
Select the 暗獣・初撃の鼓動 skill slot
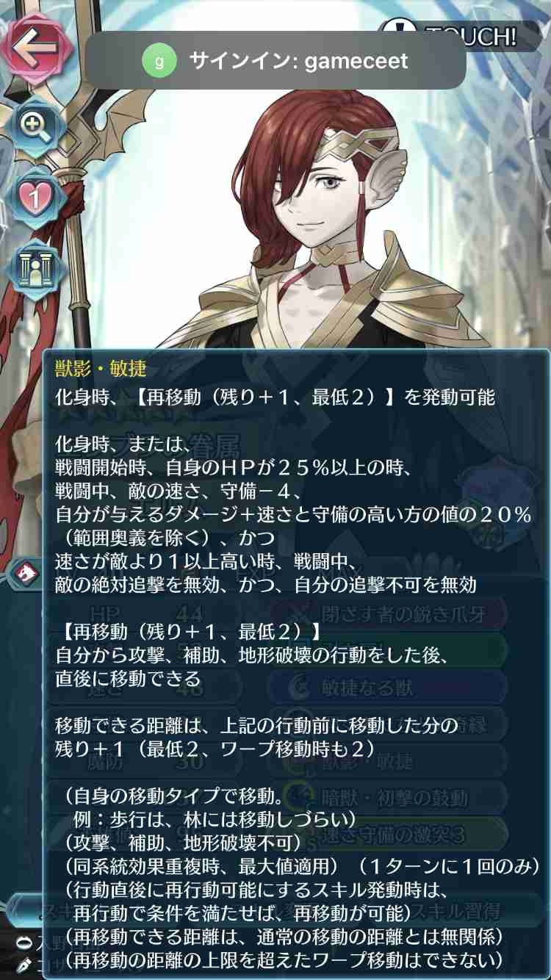(x=394, y=798)
